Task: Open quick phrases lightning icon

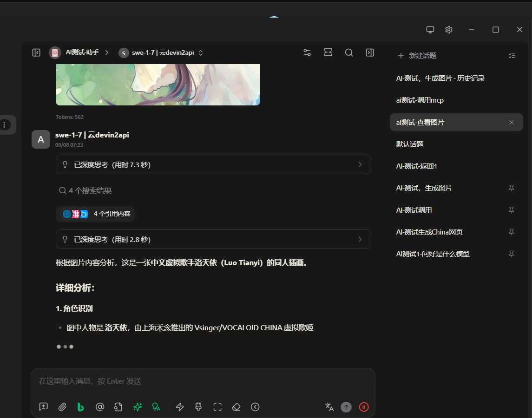Action: point(180,407)
